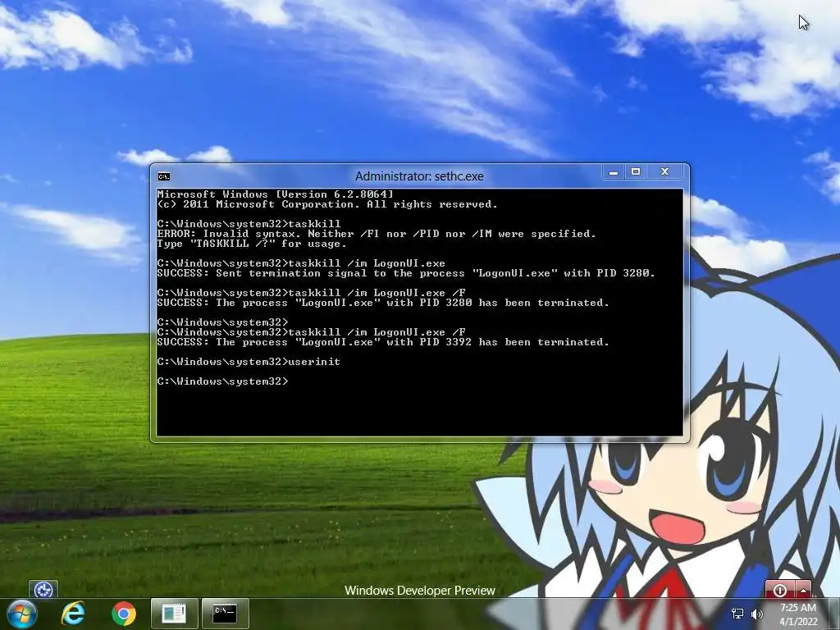This screenshot has width=840, height=630.
Task: Click the '(c) 2011 Microsoft Corporation' line
Action: (x=327, y=204)
